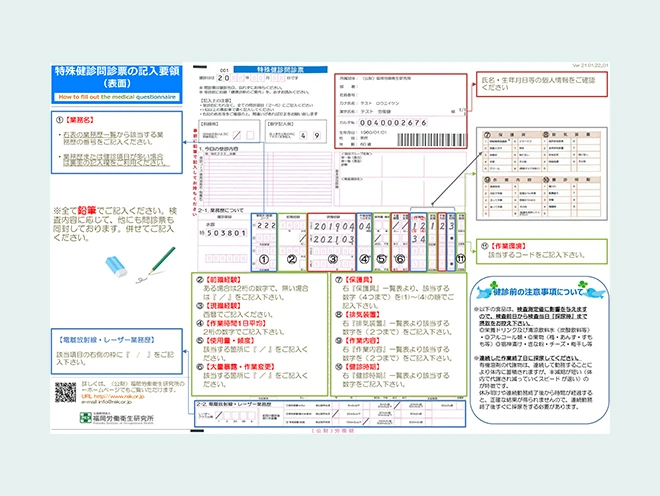Click the blue eraser illustration
The height and width of the screenshot is (496, 660).
(x=116, y=266)
